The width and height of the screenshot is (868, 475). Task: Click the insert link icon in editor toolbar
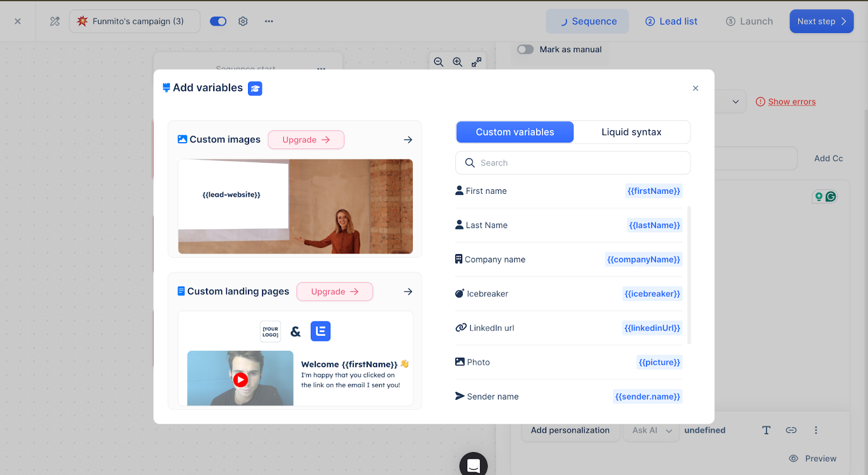[791, 430]
